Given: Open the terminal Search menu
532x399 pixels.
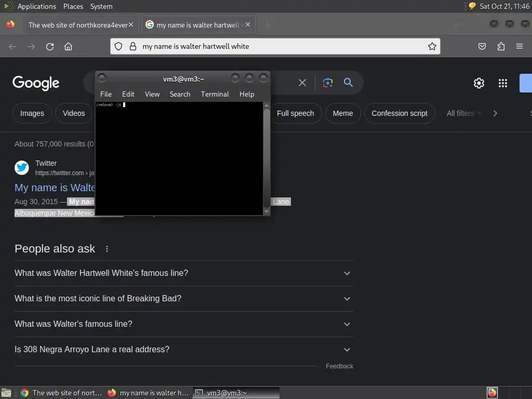Looking at the screenshot, I should (180, 94).
